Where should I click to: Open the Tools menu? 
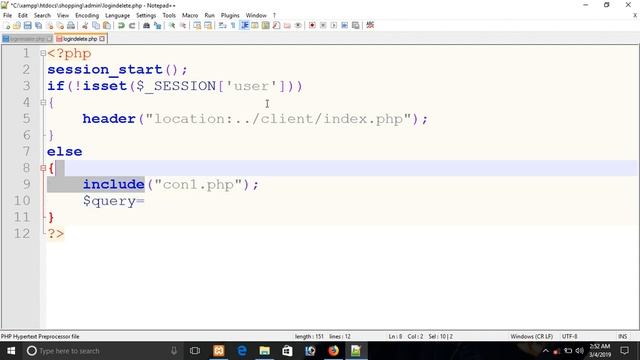(x=169, y=16)
